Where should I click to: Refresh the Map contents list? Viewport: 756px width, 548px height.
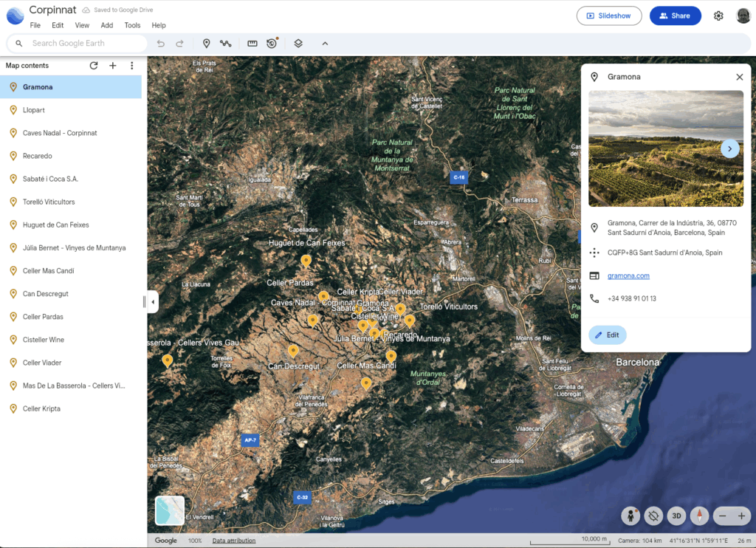pyautogui.click(x=94, y=66)
